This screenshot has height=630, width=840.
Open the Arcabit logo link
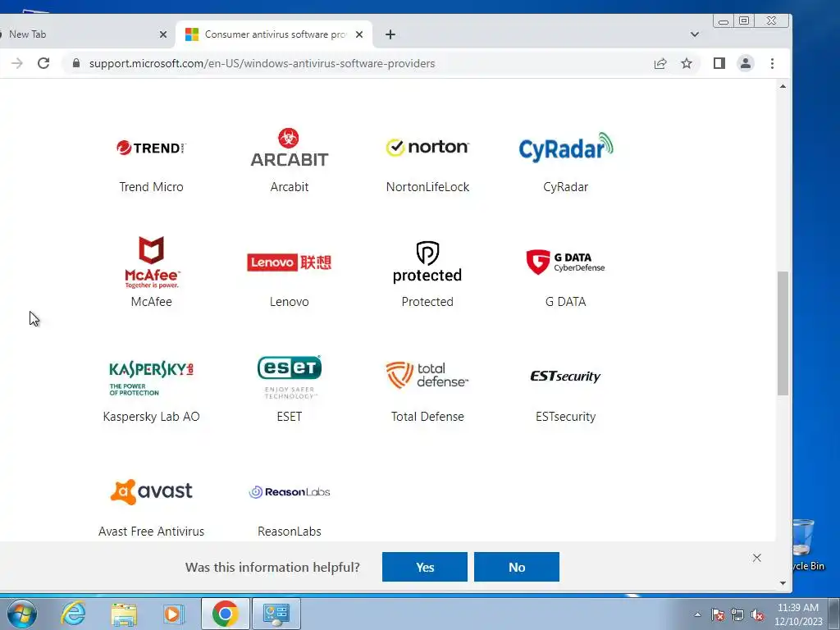click(x=290, y=148)
